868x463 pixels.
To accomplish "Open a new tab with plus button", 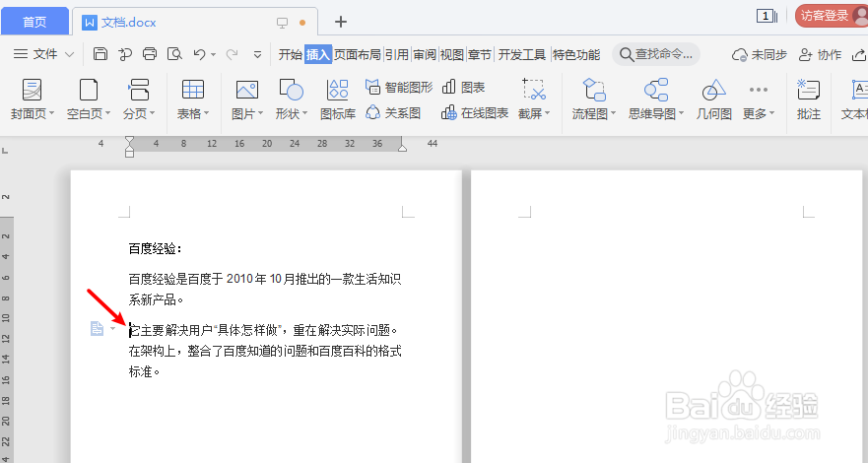I will (341, 22).
